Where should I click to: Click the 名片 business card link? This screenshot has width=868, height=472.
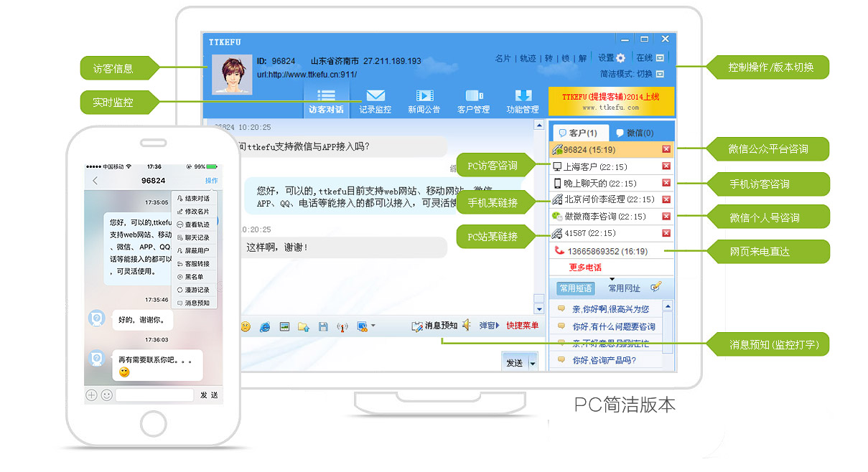click(503, 58)
